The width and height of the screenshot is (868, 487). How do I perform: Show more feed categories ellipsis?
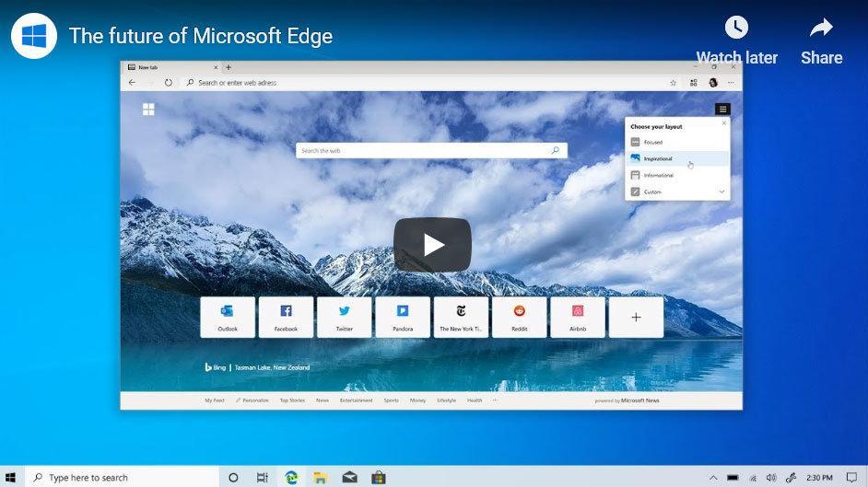(495, 400)
